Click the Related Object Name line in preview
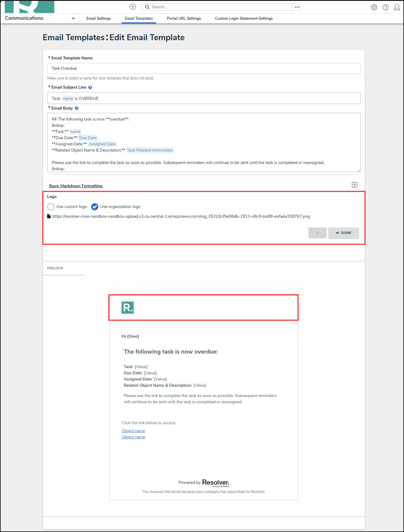Viewport: 404px width, 532px height. 165,385
